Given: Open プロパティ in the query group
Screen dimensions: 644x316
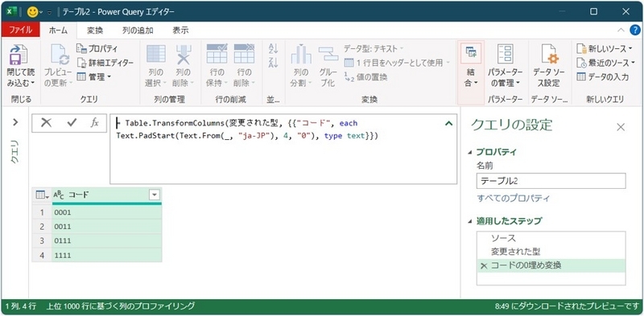Looking at the screenshot, I should pos(97,48).
